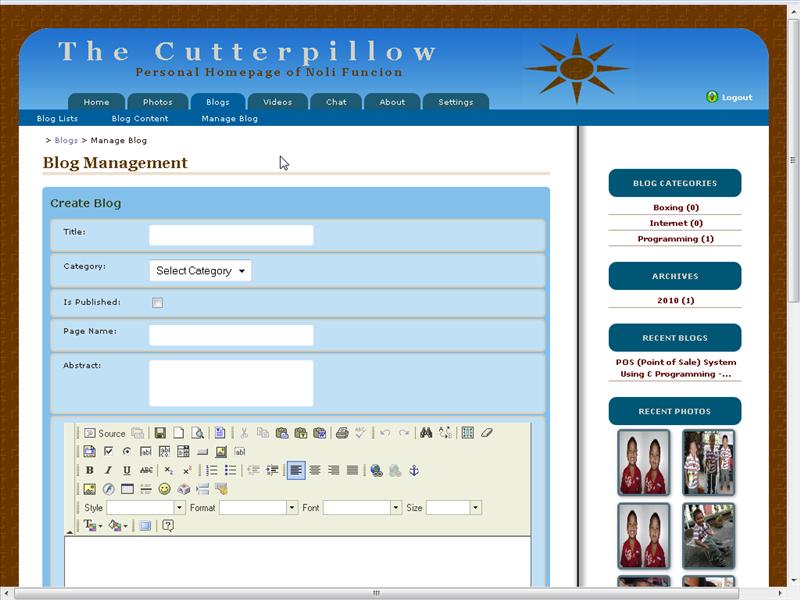Viewport: 800px width, 600px height.
Task: Toggle Subscript formatting
Action: pyautogui.click(x=169, y=470)
